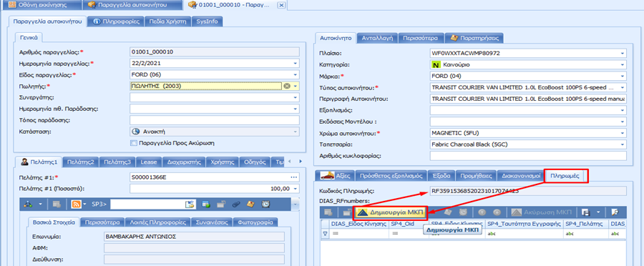Click the calendar-with-green-dot icon in customer toolbar
644x266 pixels.
206,204
